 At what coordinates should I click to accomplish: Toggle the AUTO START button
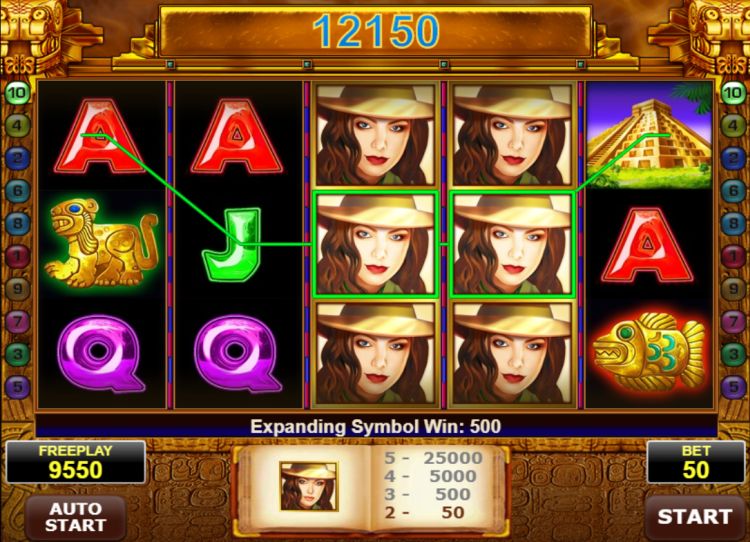[x=76, y=517]
